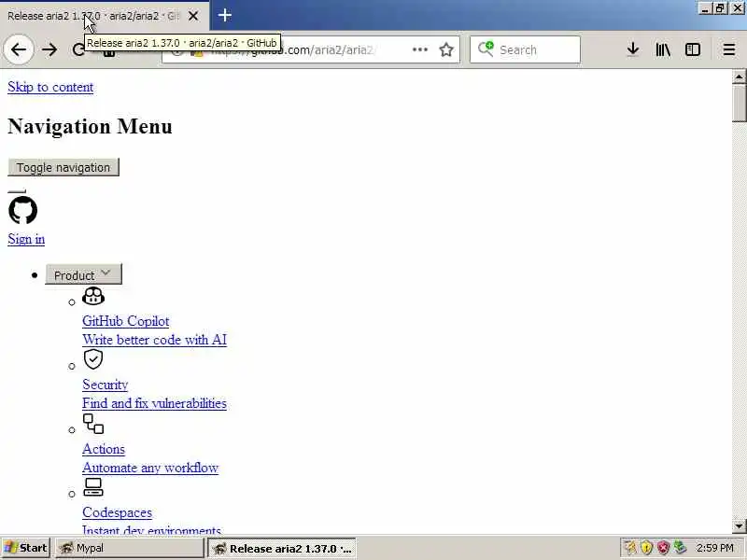747x560 pixels.
Task: Click scrollbar down arrow
Action: point(739,526)
